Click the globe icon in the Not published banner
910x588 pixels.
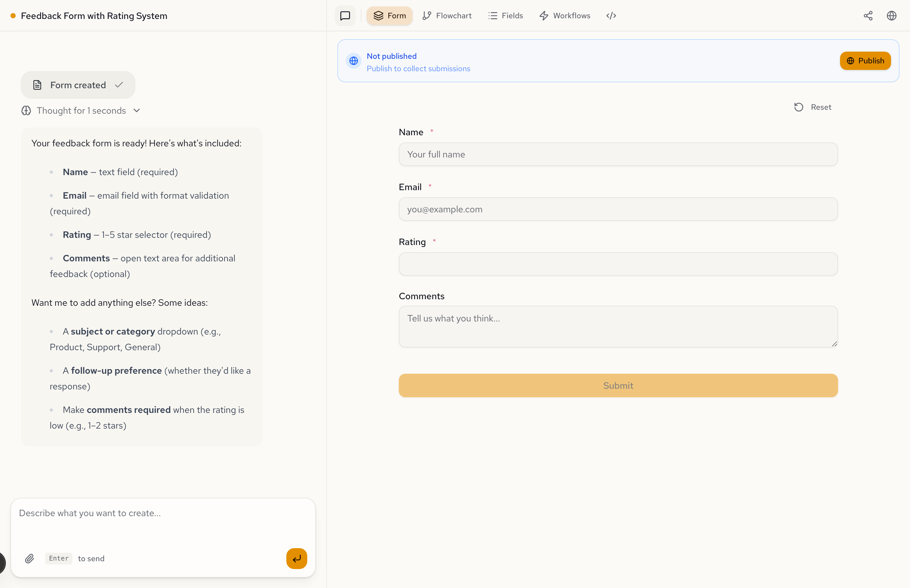click(353, 61)
